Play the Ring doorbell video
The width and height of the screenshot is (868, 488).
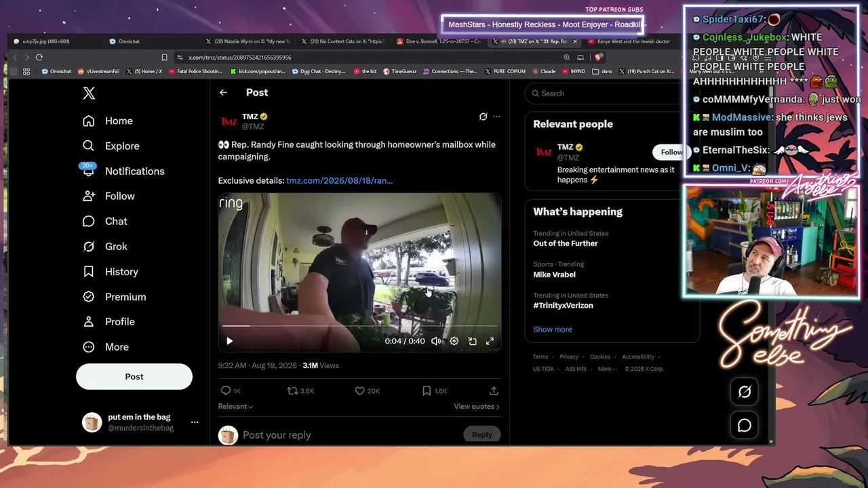pos(229,341)
